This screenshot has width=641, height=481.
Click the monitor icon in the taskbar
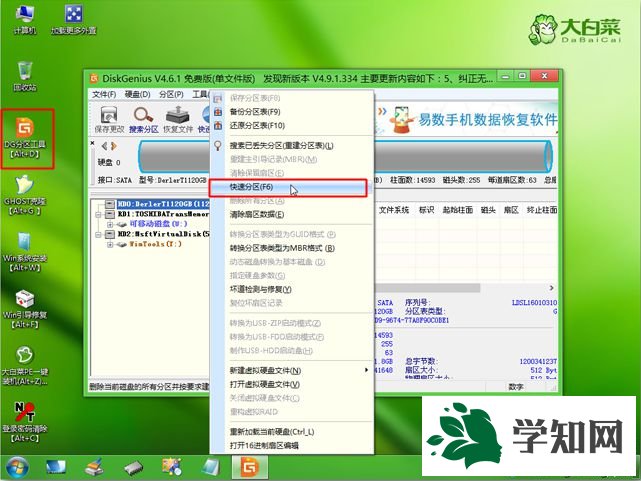[56, 468]
